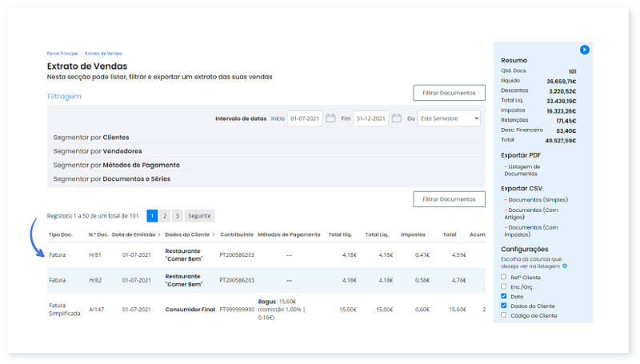The image size is (640, 364).
Task: Click the Impostos column header
Action: click(413, 234)
